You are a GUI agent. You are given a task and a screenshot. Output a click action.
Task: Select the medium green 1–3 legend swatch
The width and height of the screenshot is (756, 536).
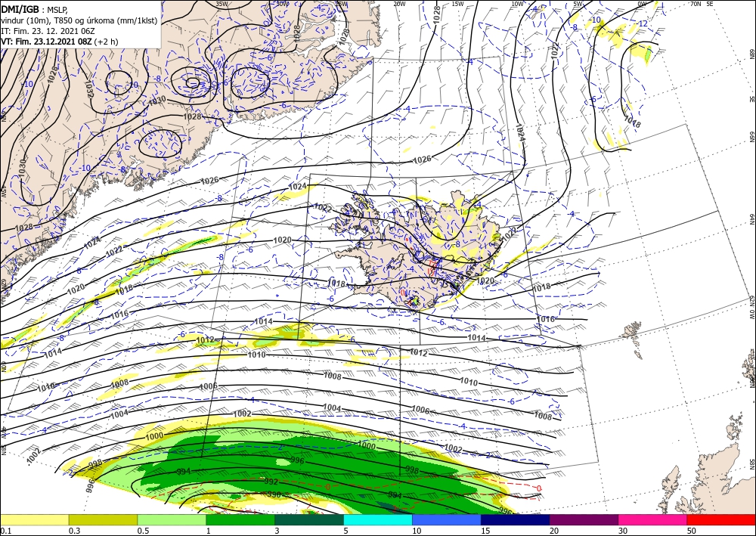pos(240,519)
